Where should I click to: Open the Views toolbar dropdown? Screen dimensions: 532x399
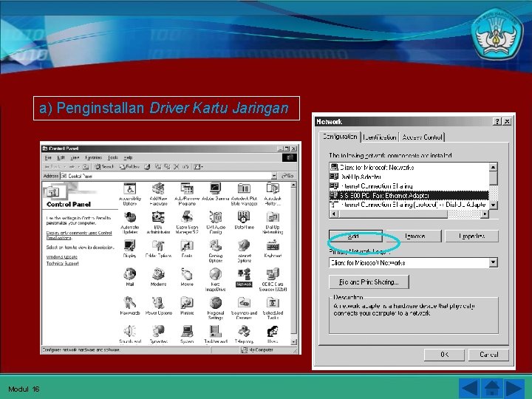click(x=198, y=166)
